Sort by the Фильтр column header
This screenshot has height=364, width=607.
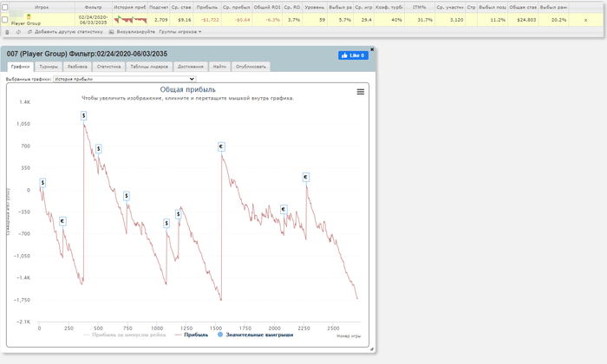(94, 7)
